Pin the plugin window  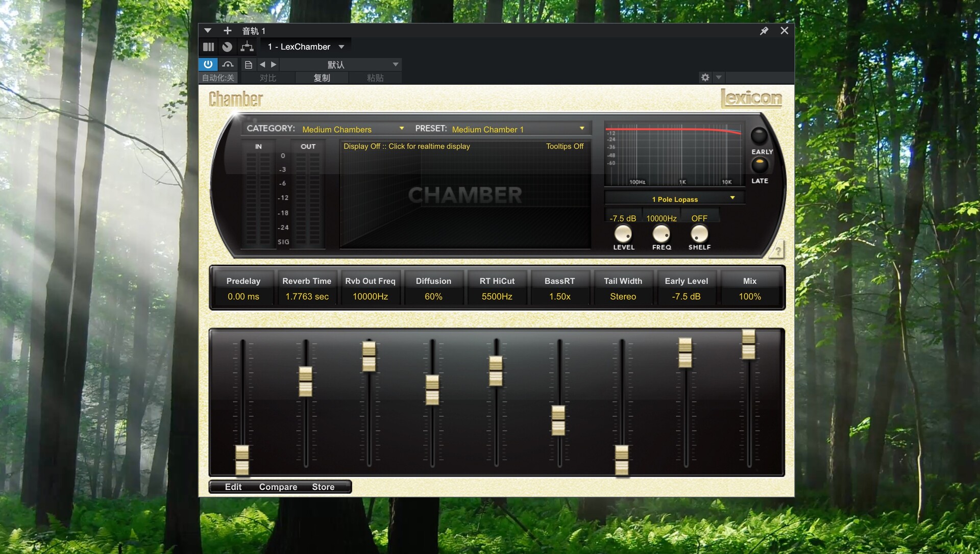[x=764, y=31]
